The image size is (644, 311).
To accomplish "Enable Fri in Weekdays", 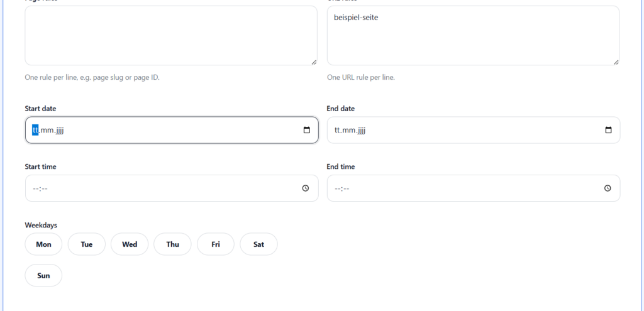I will [216, 244].
